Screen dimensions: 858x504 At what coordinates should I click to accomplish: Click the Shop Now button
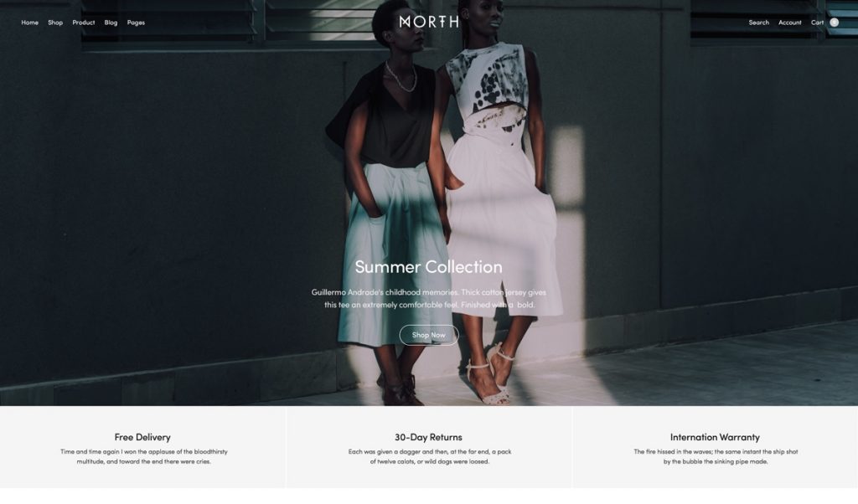coord(428,335)
